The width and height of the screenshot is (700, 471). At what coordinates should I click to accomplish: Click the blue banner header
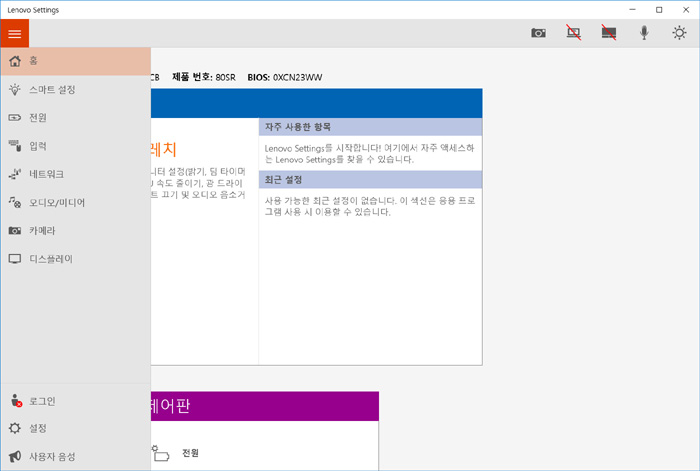coord(317,103)
